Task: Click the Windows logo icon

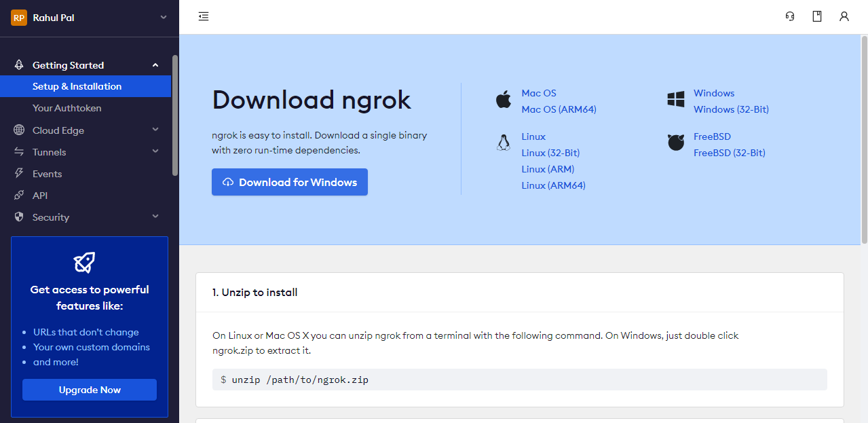Action: tap(676, 100)
